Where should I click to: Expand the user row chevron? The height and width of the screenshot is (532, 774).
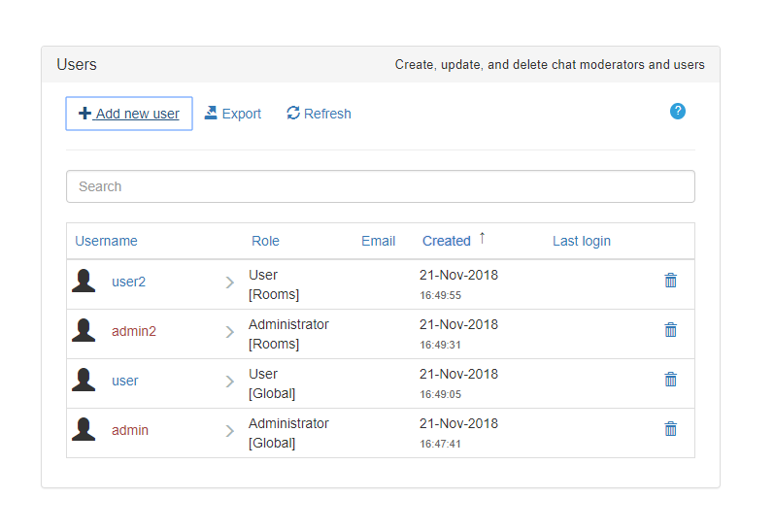[x=230, y=382]
